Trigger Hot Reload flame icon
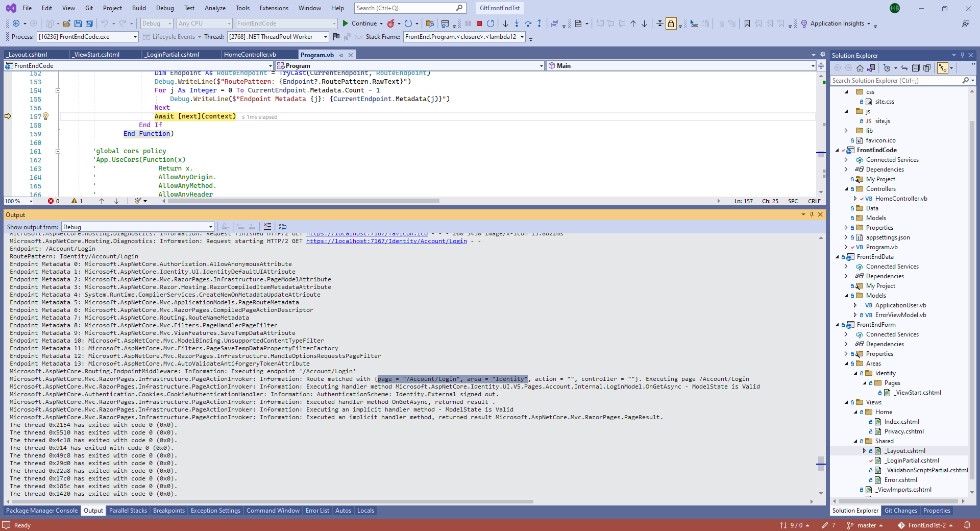Image resolution: width=980 pixels, height=531 pixels. 391,23
